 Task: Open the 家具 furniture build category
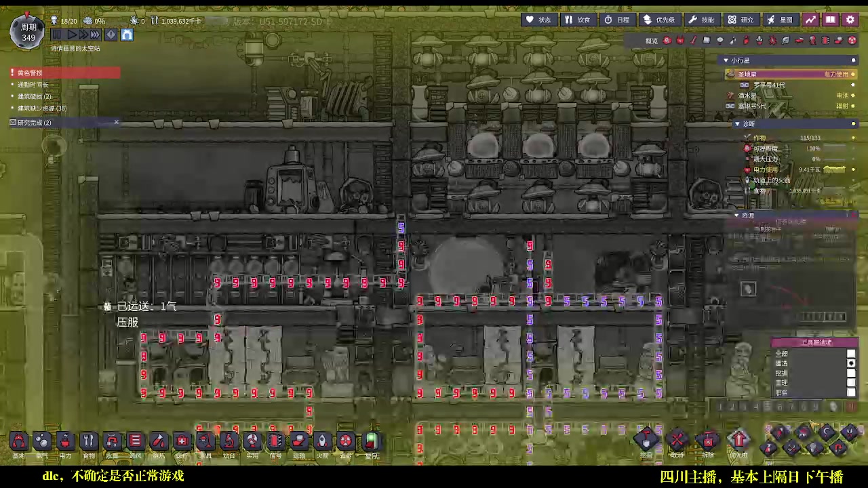(205, 441)
